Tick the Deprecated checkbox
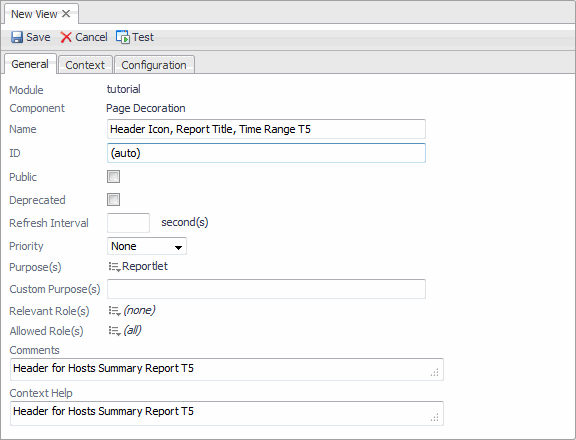Screen dimensions: 576x440 pos(114,200)
